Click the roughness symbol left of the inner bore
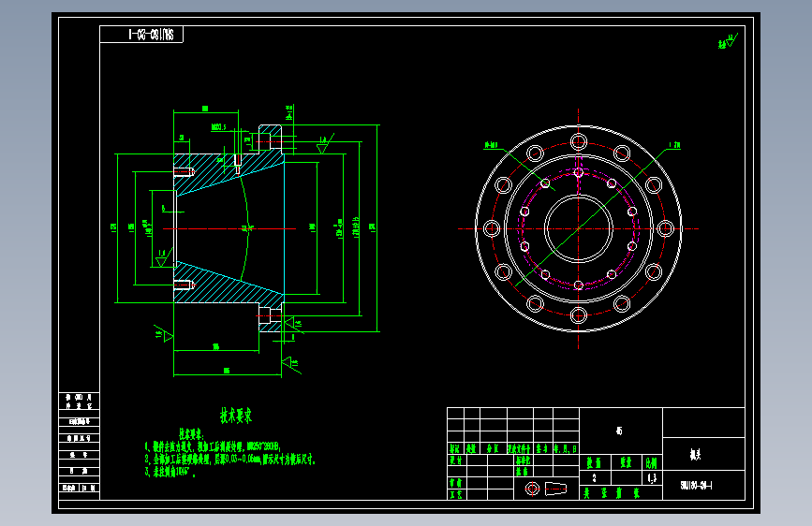This screenshot has height=526, width=812. [163, 257]
